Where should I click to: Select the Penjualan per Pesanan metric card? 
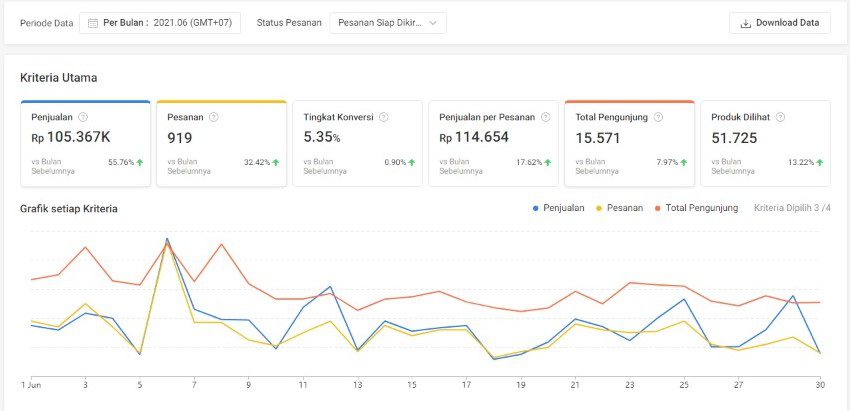point(493,144)
